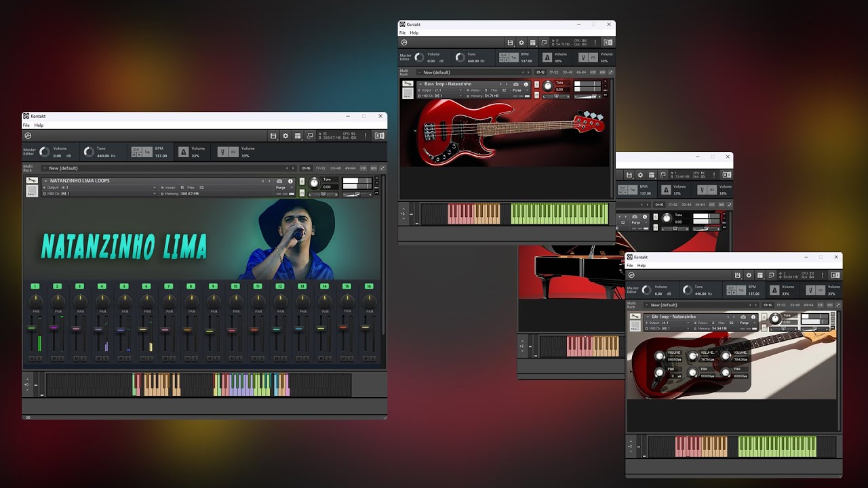Toggle the metronome in Natanzinho Lima Loops window
Image resolution: width=868 pixels, height=488 pixels.
[x=183, y=152]
